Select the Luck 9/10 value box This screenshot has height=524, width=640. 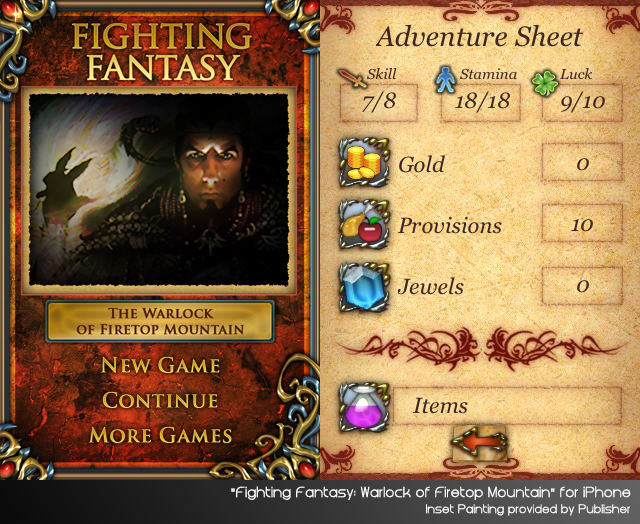(582, 102)
